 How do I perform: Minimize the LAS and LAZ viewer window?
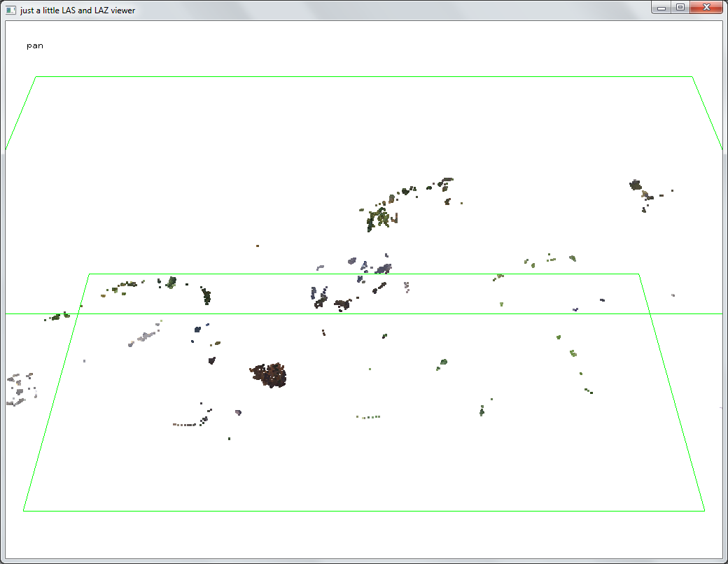(x=661, y=8)
